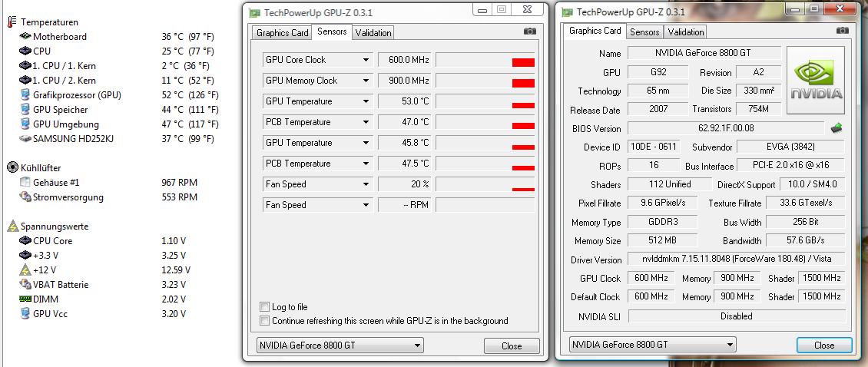Click the Name field NVIDIA GeForce 8800 GT

704,53
